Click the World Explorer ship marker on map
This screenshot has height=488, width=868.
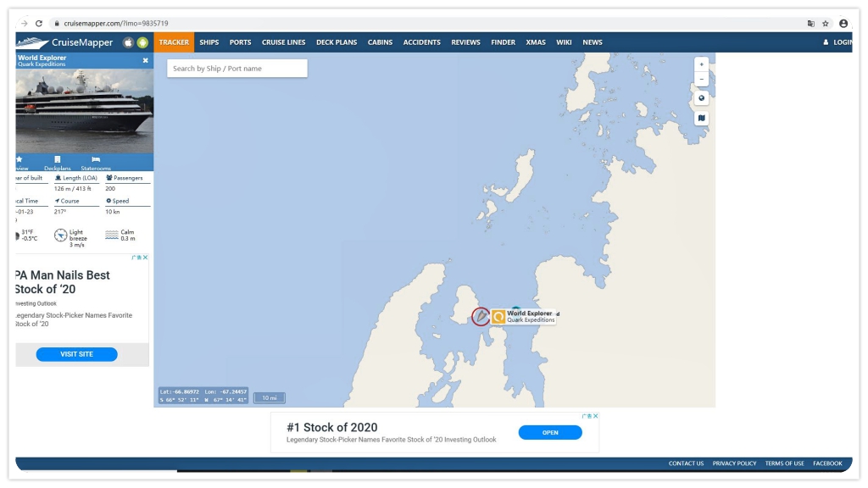pos(481,317)
